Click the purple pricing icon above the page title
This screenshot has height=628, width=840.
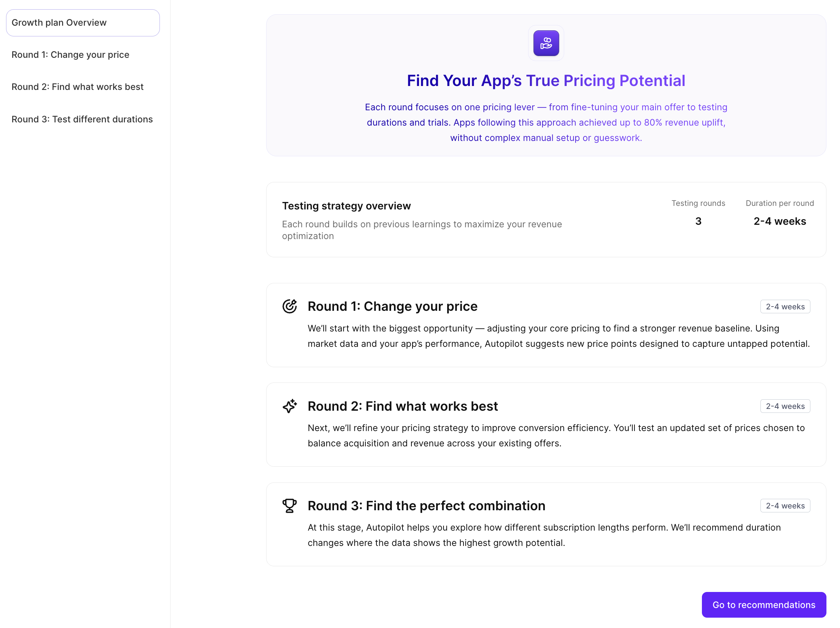coord(546,43)
